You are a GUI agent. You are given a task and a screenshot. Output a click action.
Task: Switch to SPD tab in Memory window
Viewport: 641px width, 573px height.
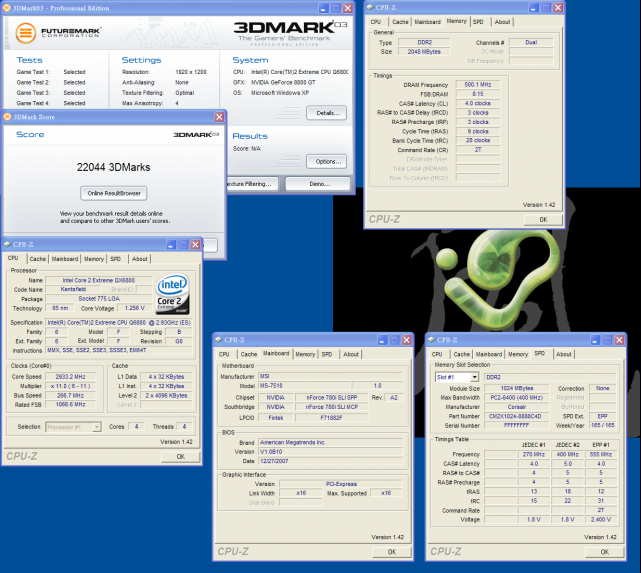click(x=478, y=22)
